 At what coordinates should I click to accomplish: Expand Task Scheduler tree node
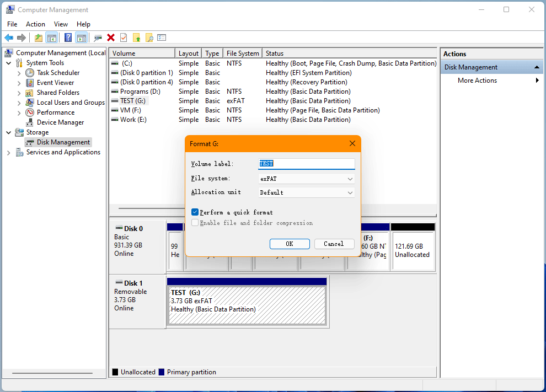click(x=19, y=73)
